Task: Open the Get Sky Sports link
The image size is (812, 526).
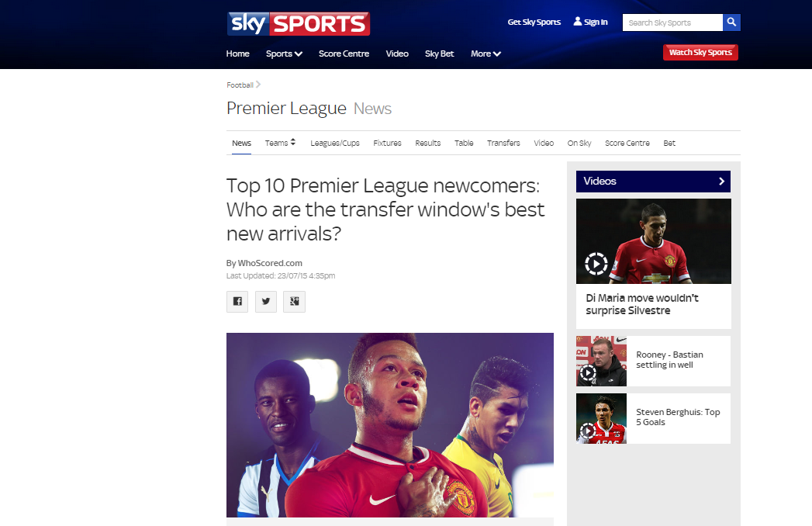Action: [x=534, y=22]
